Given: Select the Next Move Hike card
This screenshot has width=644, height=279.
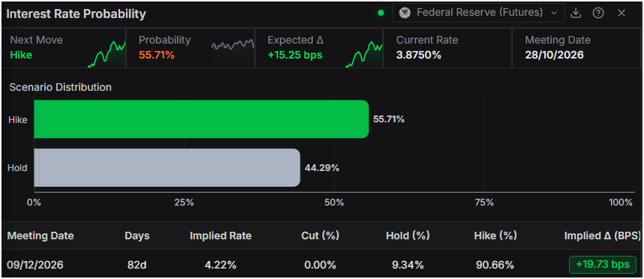Looking at the screenshot, I should point(64,48).
